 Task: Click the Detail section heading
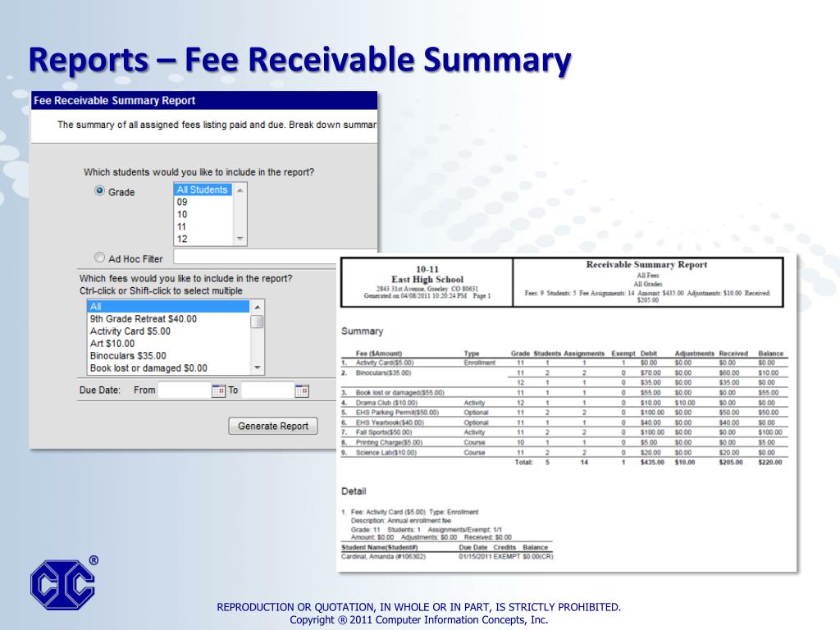pyautogui.click(x=354, y=491)
